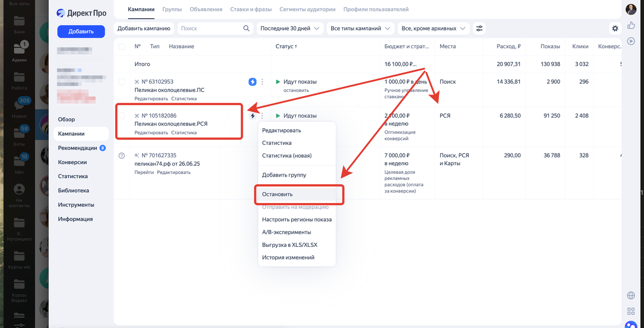The height and width of the screenshot is (328, 644).
Task: Tick the select-all checkbox in table header
Action: [121, 47]
